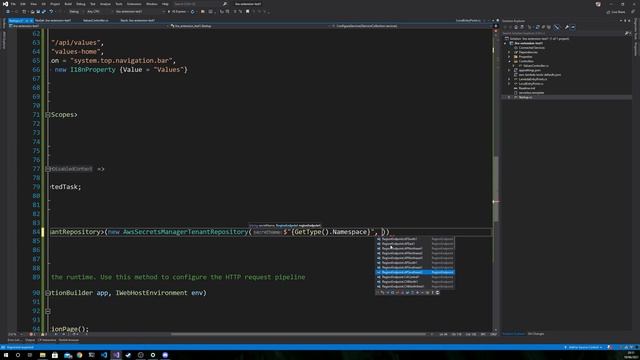Collapse the method at line 90

pyautogui.click(x=48, y=293)
